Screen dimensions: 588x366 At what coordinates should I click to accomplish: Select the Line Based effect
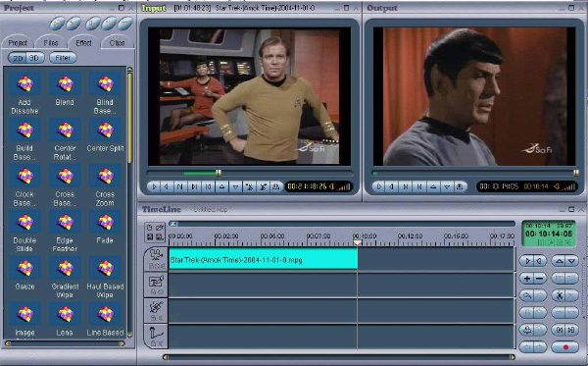[x=105, y=320]
